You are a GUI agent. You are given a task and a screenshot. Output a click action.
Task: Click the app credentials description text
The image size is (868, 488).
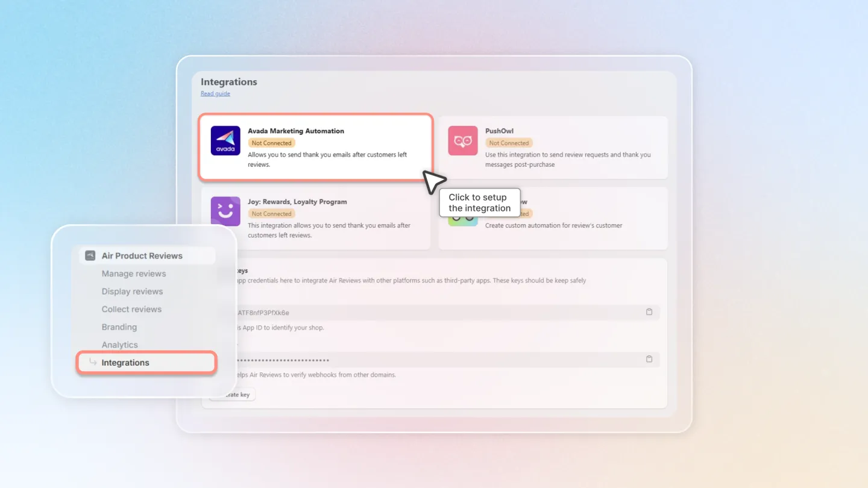click(x=411, y=281)
